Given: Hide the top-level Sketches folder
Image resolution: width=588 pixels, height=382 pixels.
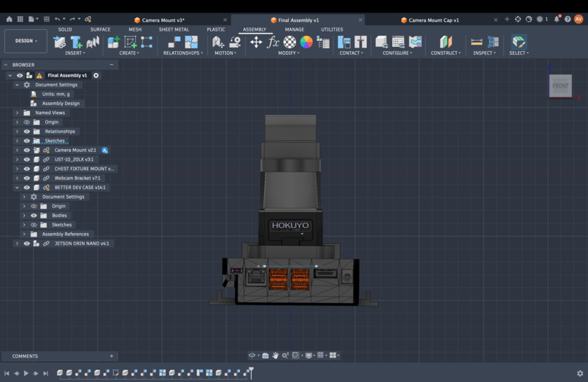Looking at the screenshot, I should tap(26, 141).
